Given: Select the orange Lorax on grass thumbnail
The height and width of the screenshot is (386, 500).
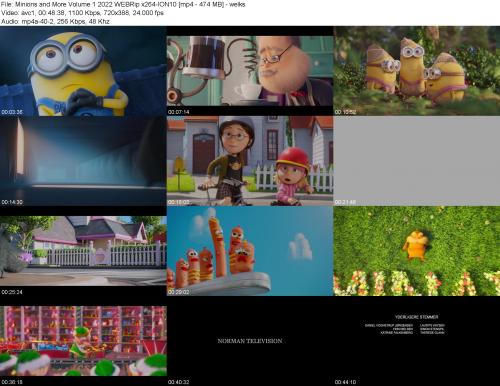Looking at the screenshot, I should [x=417, y=251].
